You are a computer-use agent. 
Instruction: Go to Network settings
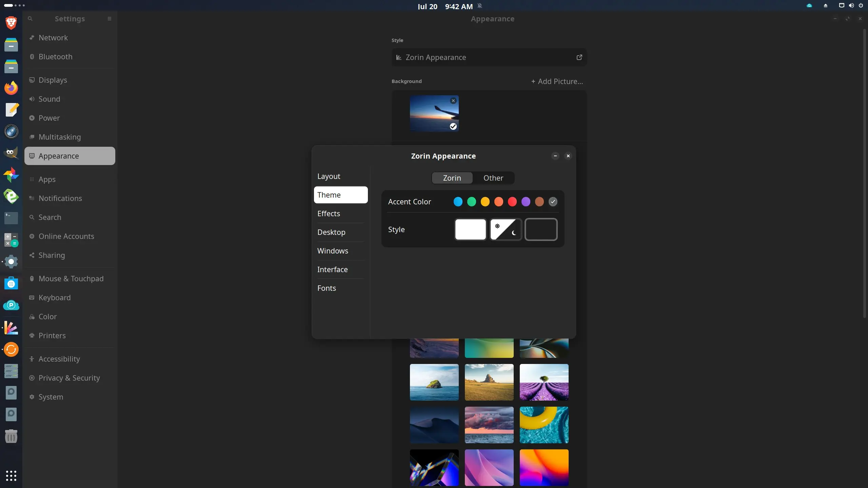[x=70, y=38]
